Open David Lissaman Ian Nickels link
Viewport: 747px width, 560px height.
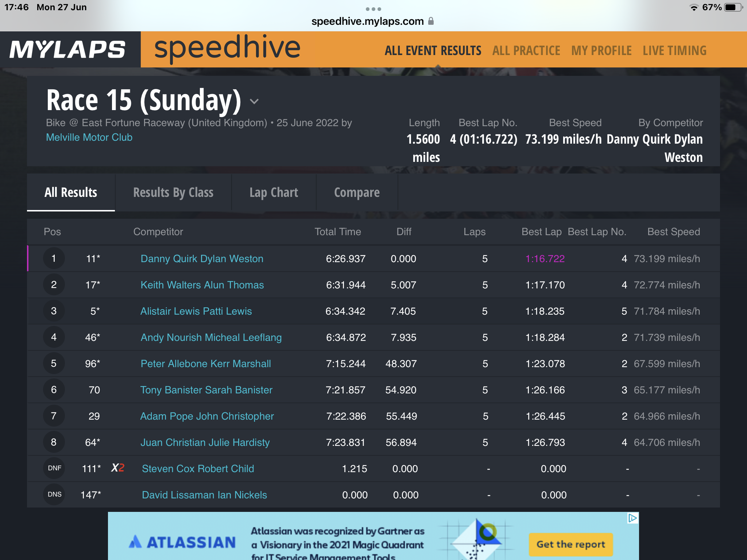coord(204,495)
